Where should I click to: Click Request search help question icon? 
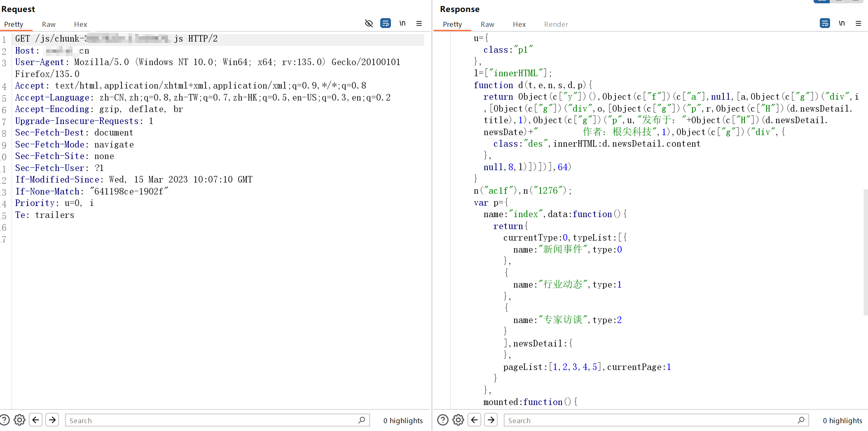(x=5, y=420)
